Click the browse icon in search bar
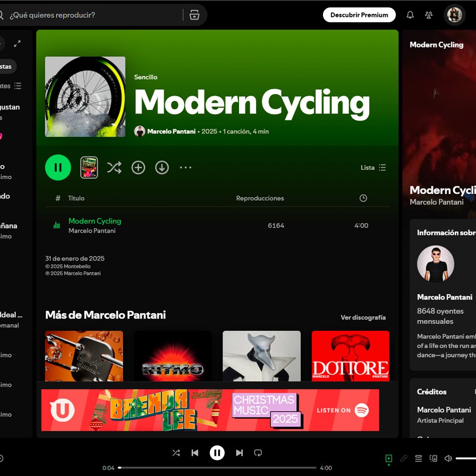Screen dimensions: 476x476 (194, 15)
